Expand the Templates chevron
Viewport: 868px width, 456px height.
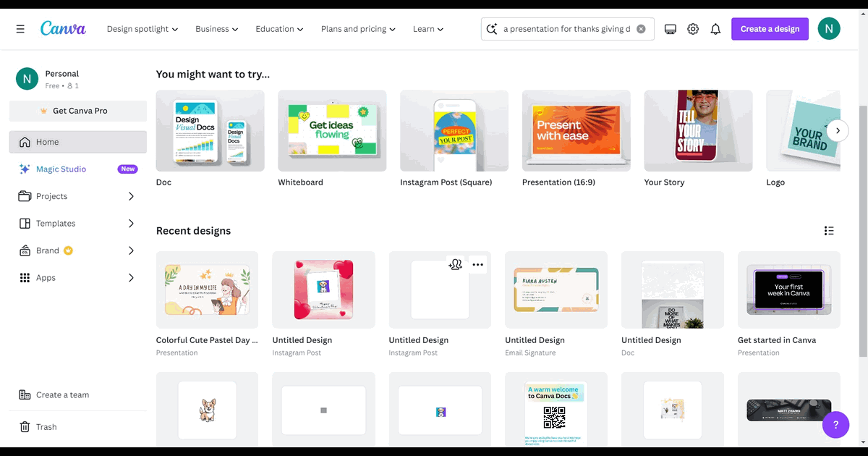tap(131, 224)
